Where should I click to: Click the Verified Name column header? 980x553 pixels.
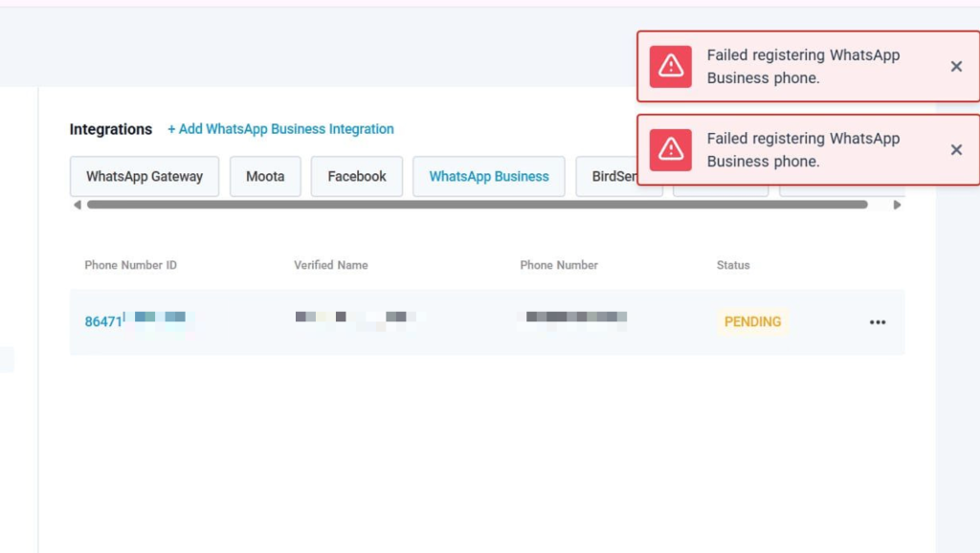pyautogui.click(x=330, y=265)
